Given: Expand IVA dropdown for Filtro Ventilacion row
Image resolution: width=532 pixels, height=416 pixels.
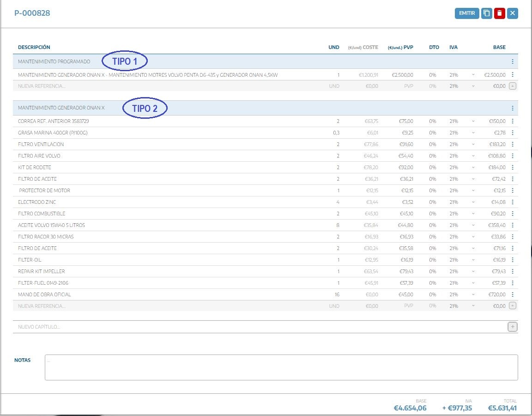Looking at the screenshot, I should [473, 144].
